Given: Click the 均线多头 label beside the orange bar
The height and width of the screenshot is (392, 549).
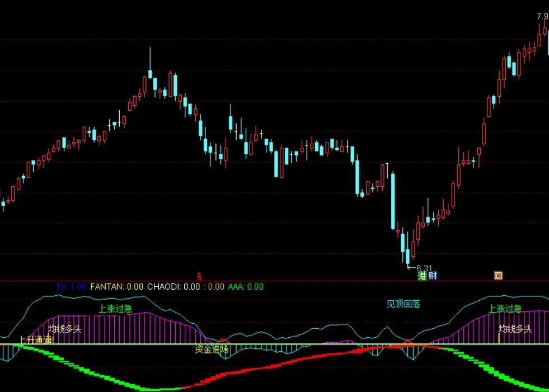Looking at the screenshot, I should click(x=515, y=329).
